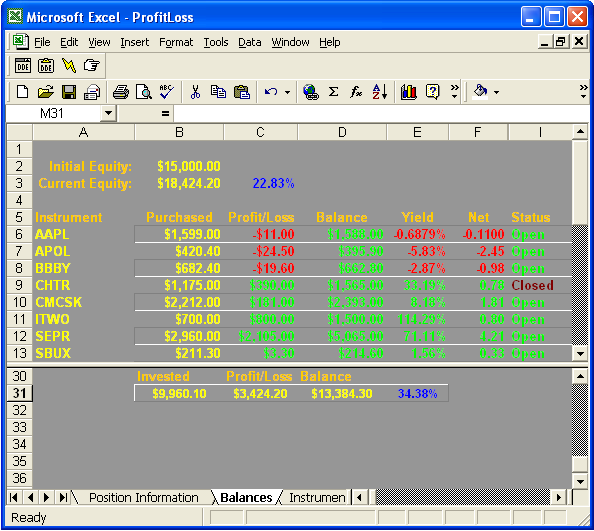Click the first DDE calendar toolbar icon

pos(23,66)
